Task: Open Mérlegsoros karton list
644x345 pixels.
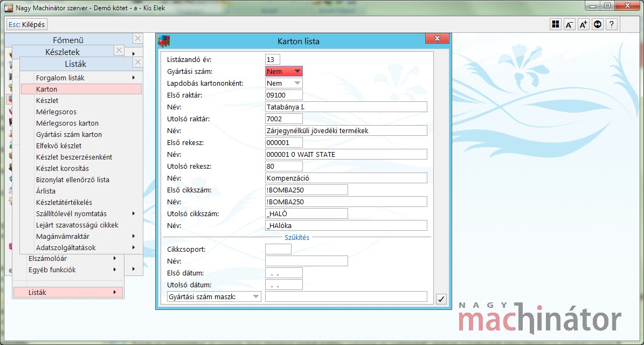Action: point(81,123)
